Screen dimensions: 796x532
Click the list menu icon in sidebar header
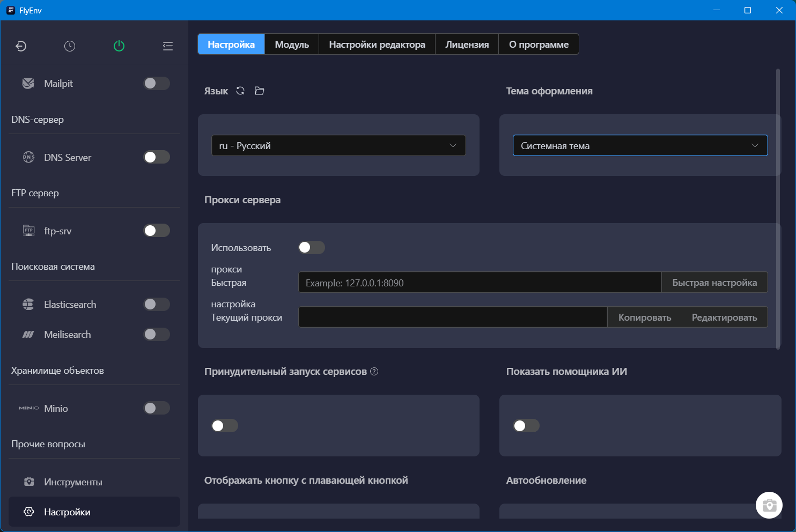[168, 46]
